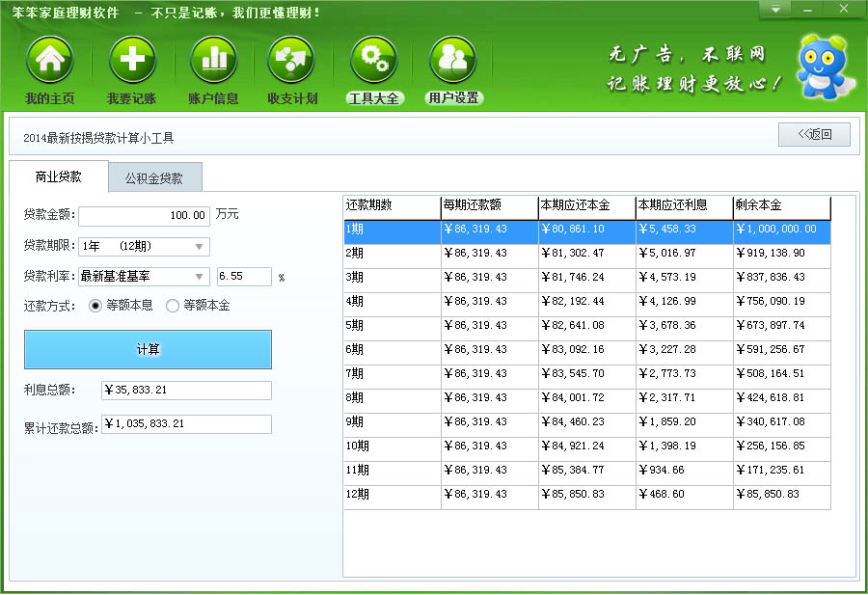Open the title bar dropdown menu icon
The image size is (868, 595).
(x=775, y=10)
